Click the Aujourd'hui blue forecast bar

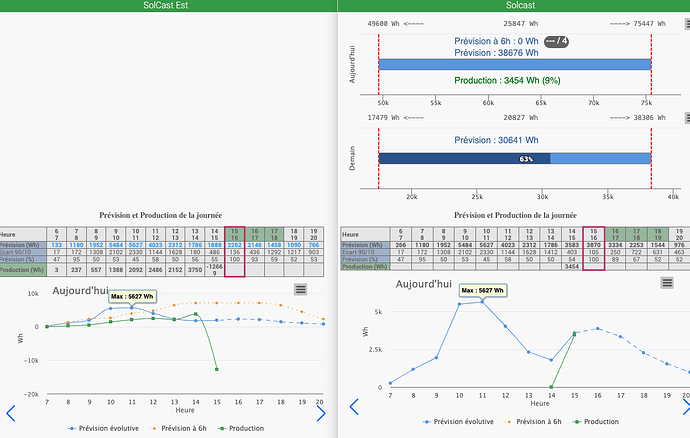point(515,64)
